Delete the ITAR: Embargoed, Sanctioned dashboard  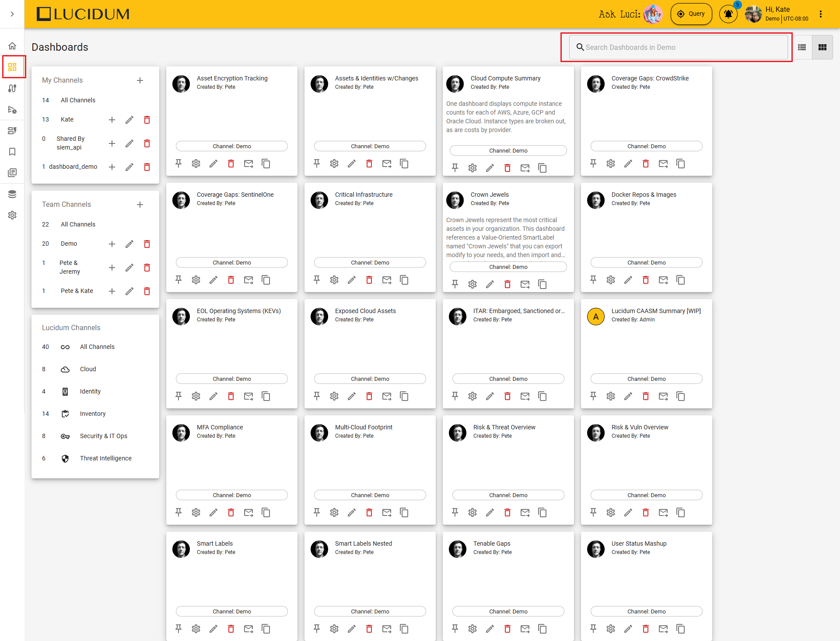point(507,396)
